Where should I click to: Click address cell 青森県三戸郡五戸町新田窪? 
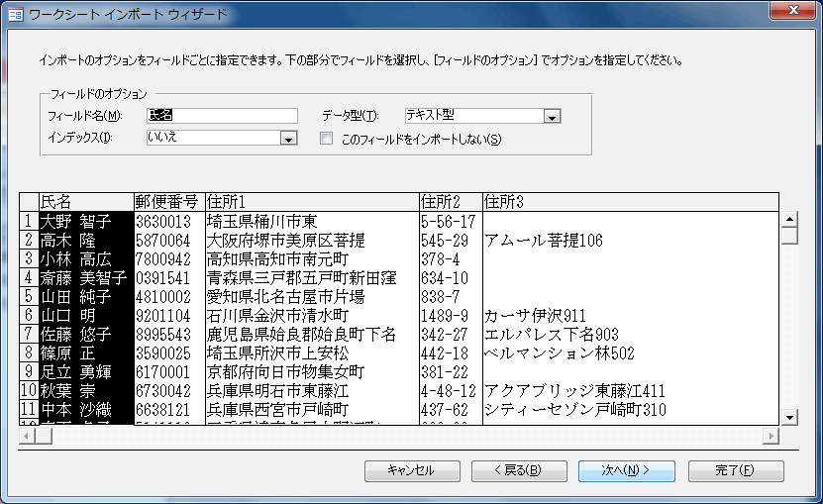coord(312,277)
